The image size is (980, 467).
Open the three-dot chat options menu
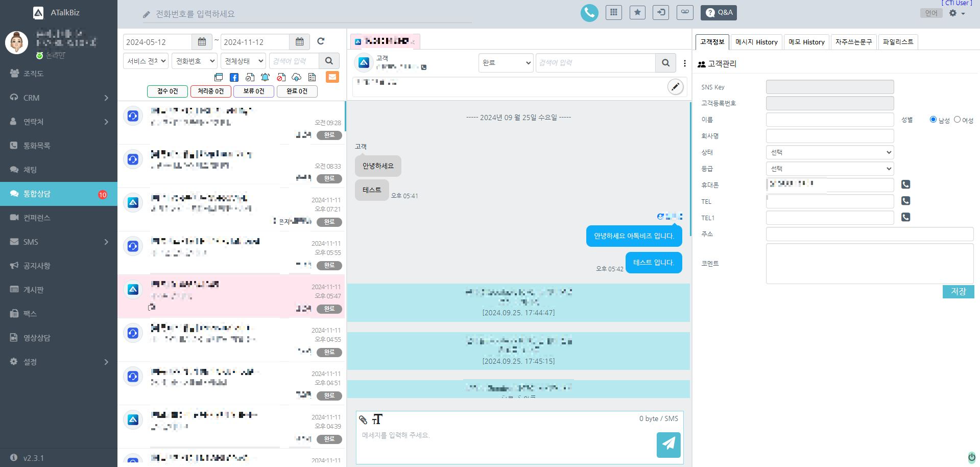coord(685,63)
